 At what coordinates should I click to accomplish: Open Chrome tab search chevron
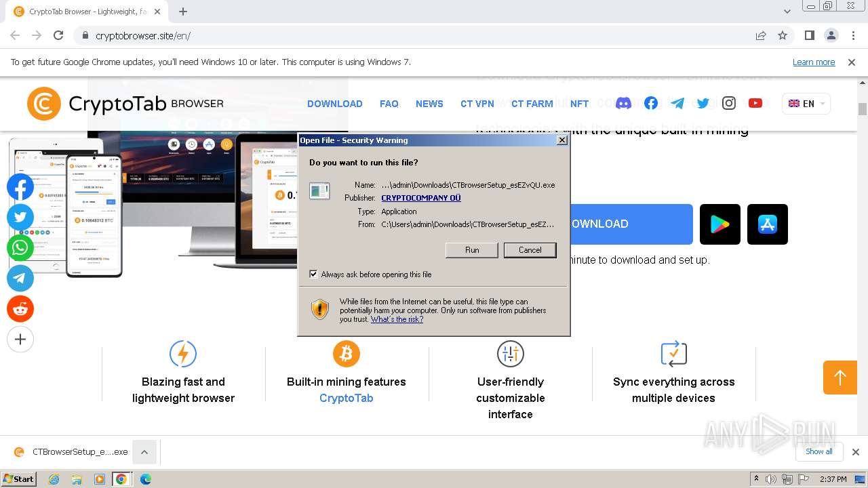[787, 12]
